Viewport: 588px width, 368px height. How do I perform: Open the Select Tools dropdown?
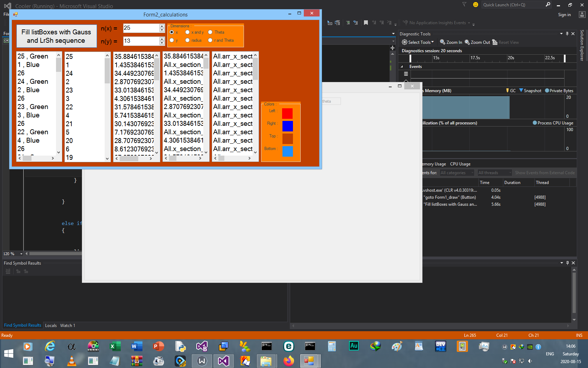[x=418, y=42]
